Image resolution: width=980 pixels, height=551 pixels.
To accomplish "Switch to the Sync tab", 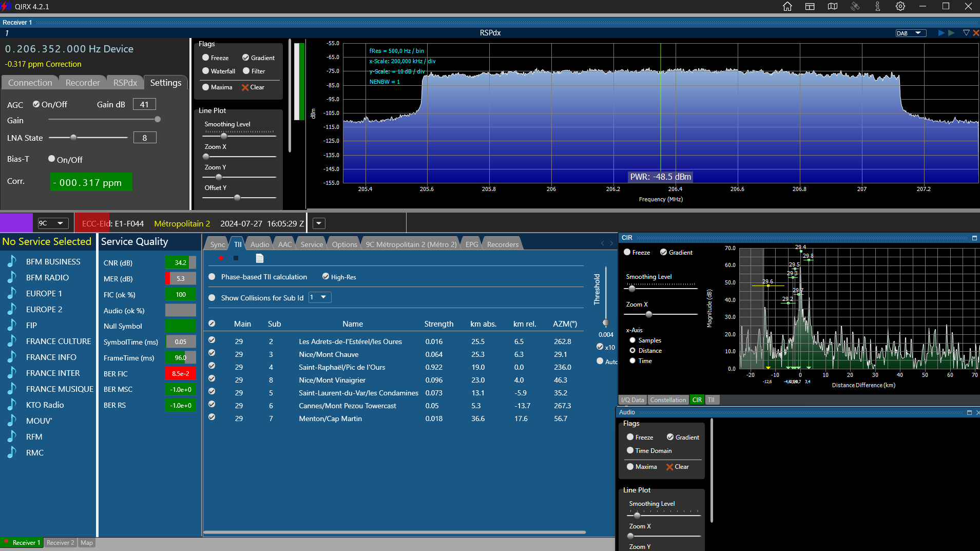I will (x=217, y=244).
